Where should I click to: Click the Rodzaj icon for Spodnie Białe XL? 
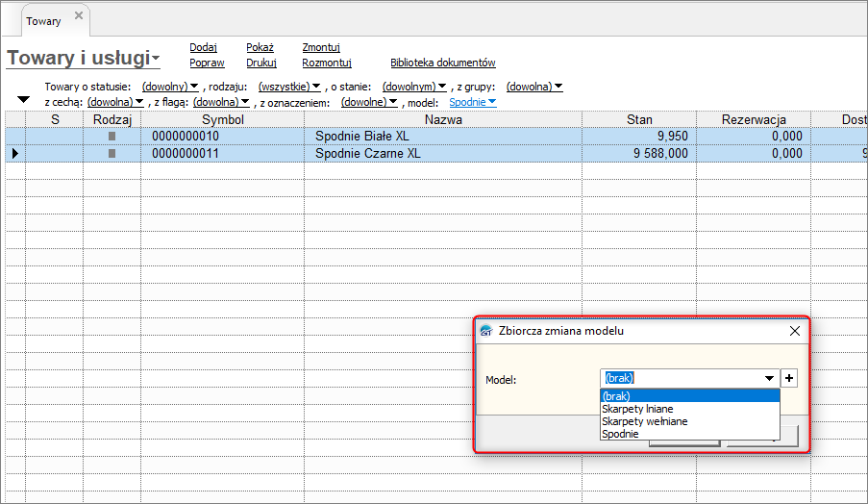112,137
